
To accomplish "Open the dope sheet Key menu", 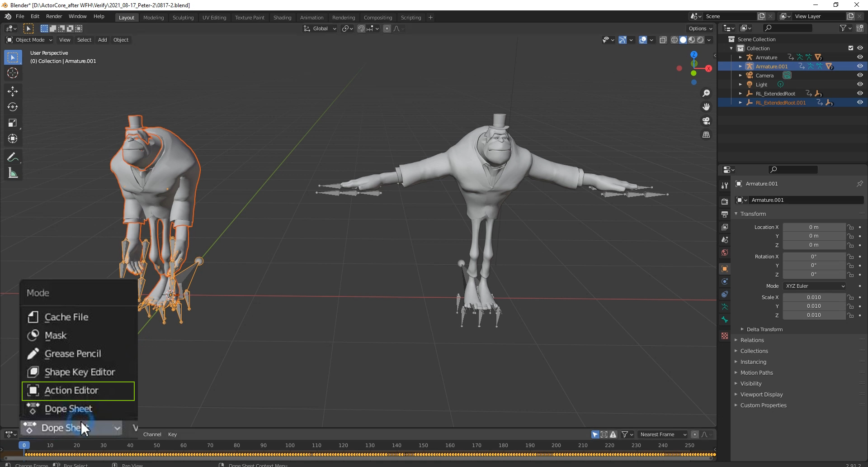I will [172, 434].
